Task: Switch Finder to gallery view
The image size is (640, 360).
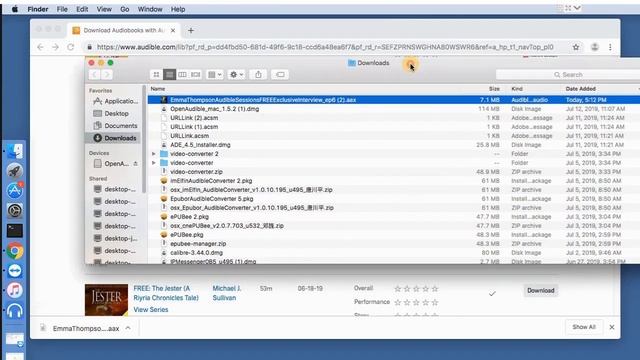Action: pos(196,75)
